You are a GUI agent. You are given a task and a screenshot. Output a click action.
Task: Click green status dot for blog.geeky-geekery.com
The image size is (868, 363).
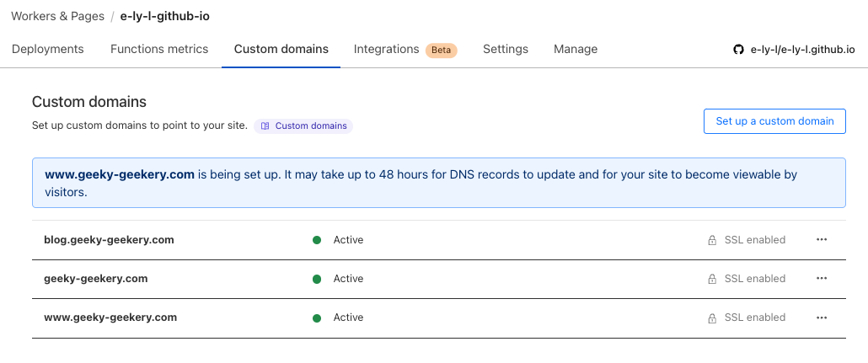[317, 240]
